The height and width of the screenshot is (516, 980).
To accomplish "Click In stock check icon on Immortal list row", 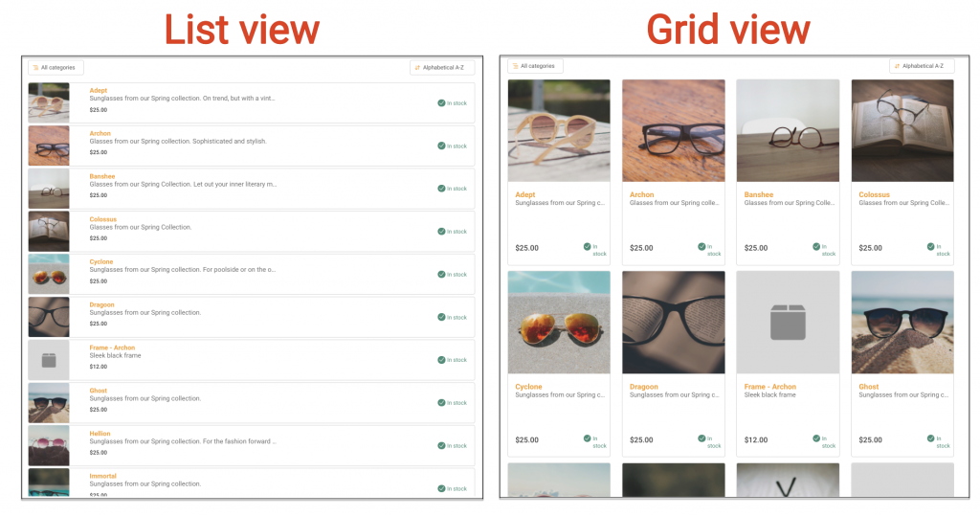I will (x=441, y=488).
